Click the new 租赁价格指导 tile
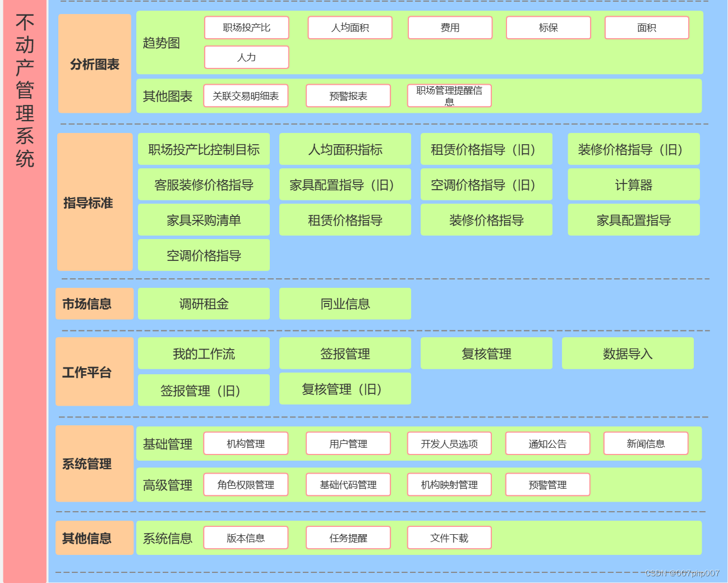This screenshot has height=583, width=728. (x=345, y=220)
